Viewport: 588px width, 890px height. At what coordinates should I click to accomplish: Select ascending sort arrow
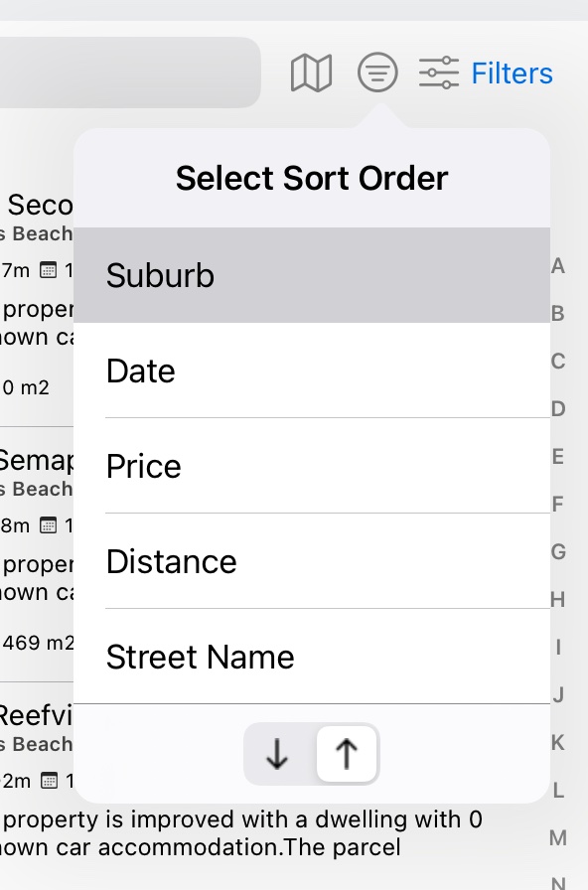347,754
